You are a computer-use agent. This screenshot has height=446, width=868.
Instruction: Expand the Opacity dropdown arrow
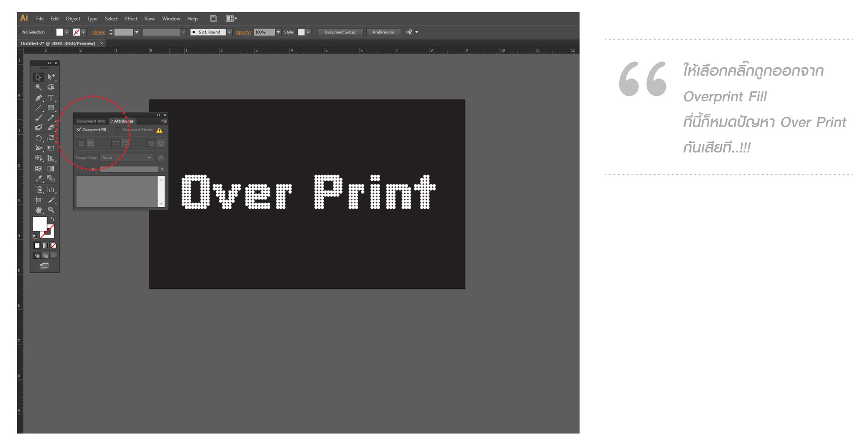tap(278, 32)
